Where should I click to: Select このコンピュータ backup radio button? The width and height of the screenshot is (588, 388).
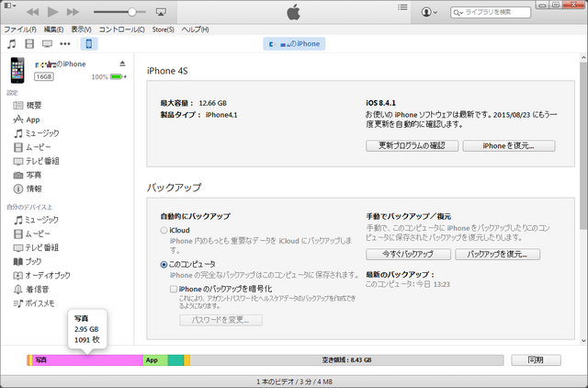[x=164, y=265]
